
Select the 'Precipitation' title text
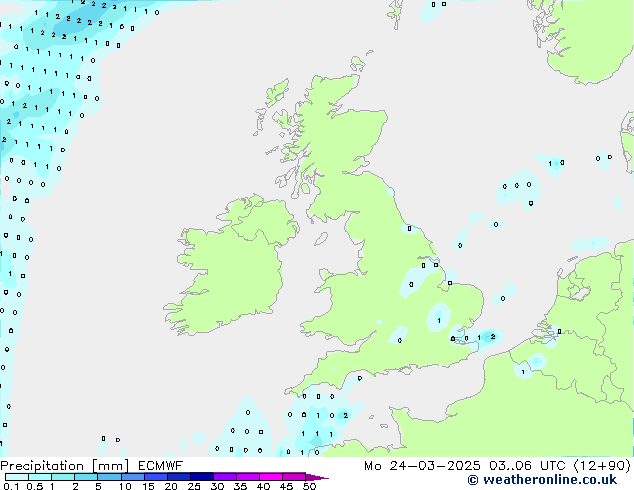[x=42, y=466]
